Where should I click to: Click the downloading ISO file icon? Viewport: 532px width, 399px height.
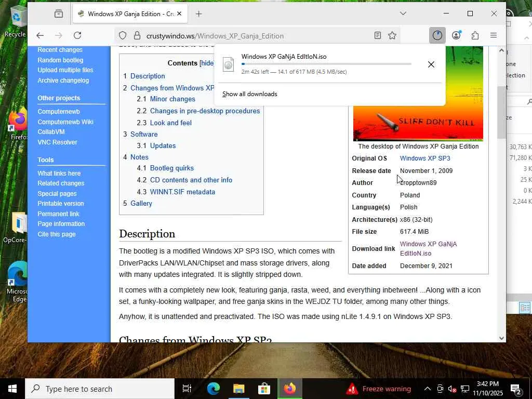[229, 64]
